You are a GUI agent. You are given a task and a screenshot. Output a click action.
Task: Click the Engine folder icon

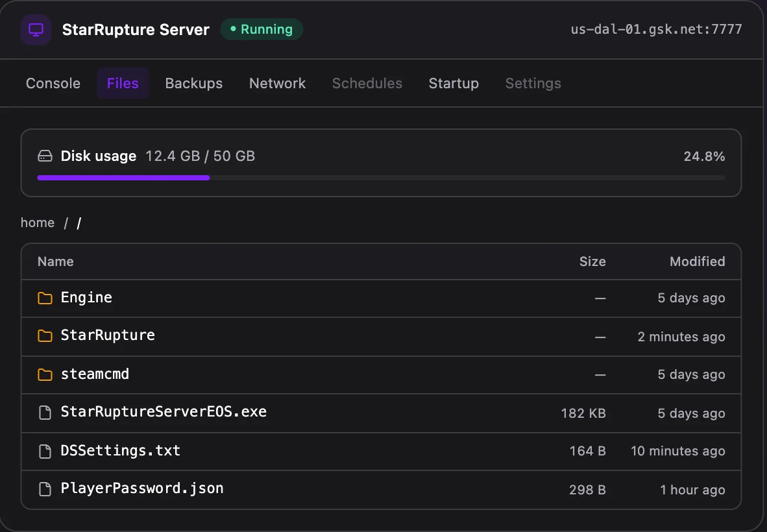tap(45, 298)
